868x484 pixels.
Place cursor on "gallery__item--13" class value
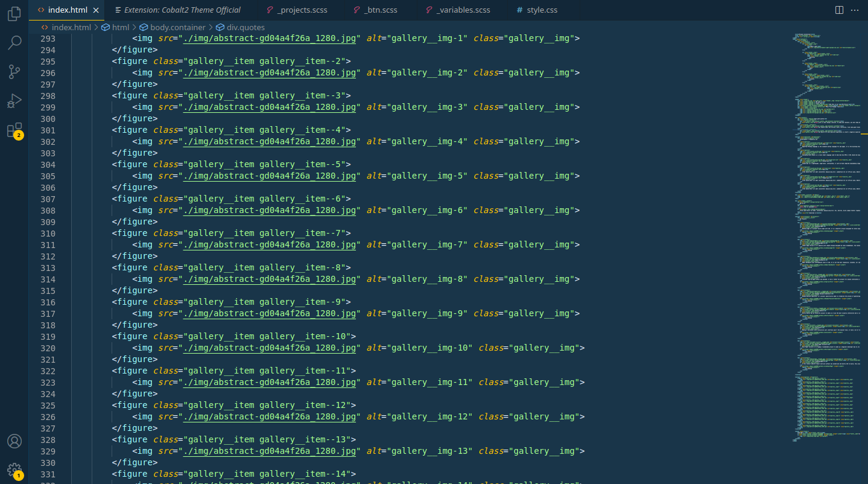(303, 439)
